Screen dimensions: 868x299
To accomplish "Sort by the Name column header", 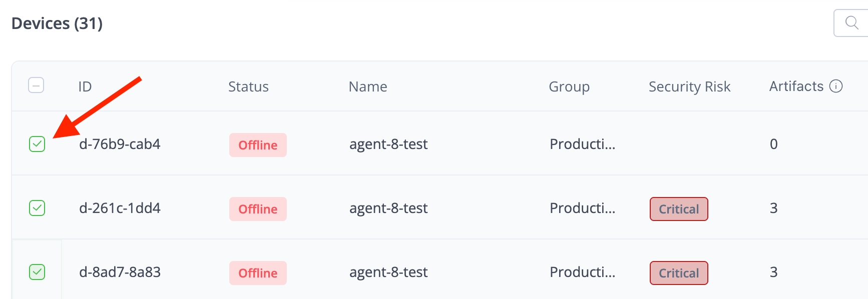I will (368, 86).
